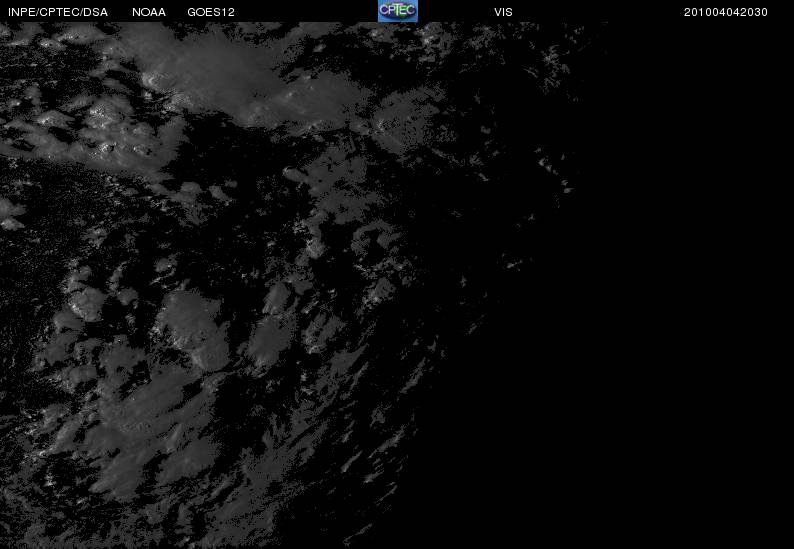Click the NOAA label in header
The height and width of the screenshot is (549, 794).
pyautogui.click(x=149, y=12)
